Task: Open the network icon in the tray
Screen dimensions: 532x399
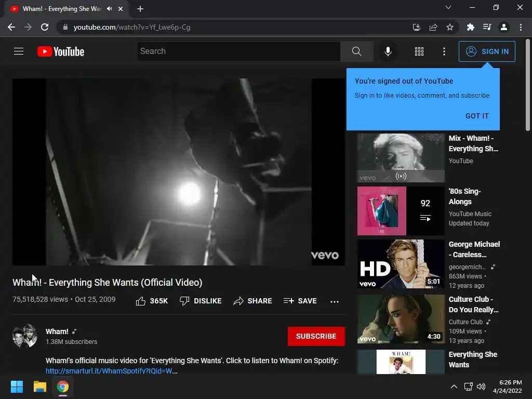Action: (x=469, y=387)
